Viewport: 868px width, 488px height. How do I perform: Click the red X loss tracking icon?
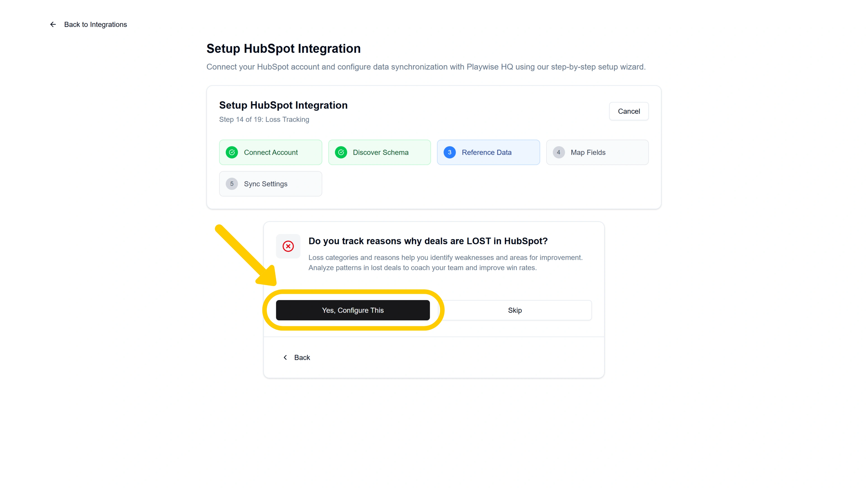[x=288, y=246]
